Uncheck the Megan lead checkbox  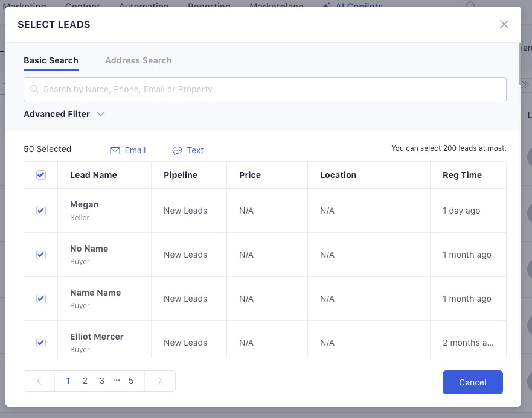[41, 211]
